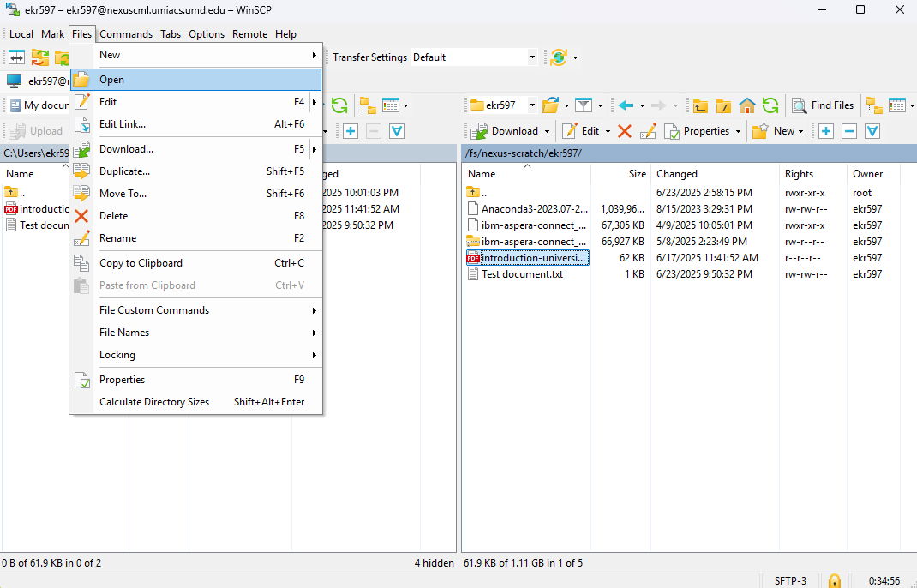Open the Commands menu in menu bar

coord(126,34)
